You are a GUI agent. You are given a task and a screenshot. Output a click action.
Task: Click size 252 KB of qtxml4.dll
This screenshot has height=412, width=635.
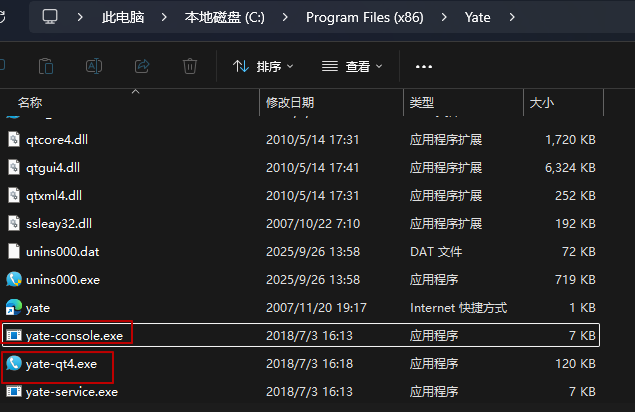point(575,196)
